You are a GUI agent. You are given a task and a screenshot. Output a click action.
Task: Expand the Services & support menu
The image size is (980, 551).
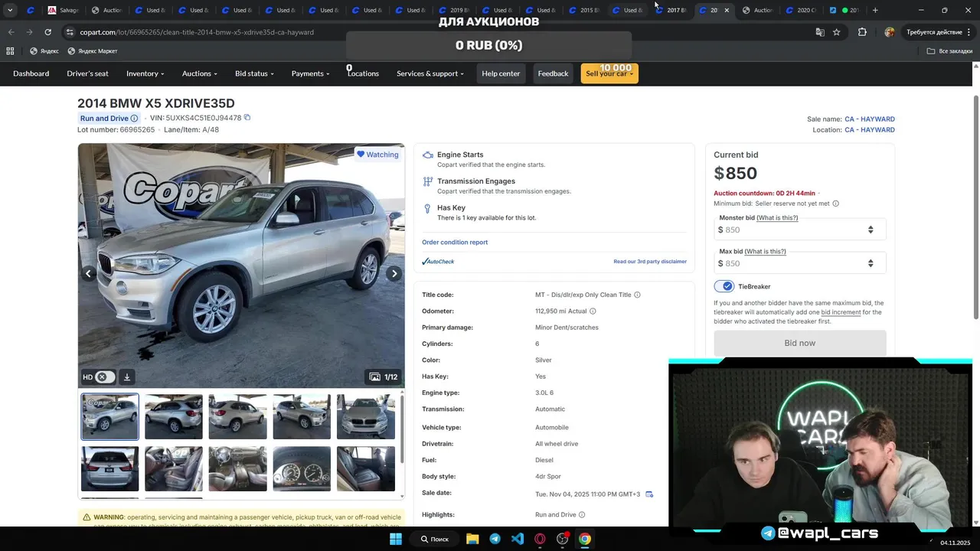430,73
